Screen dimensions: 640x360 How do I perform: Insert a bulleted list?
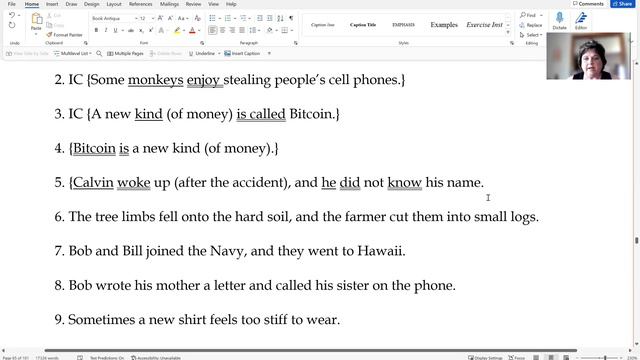[x=212, y=18]
